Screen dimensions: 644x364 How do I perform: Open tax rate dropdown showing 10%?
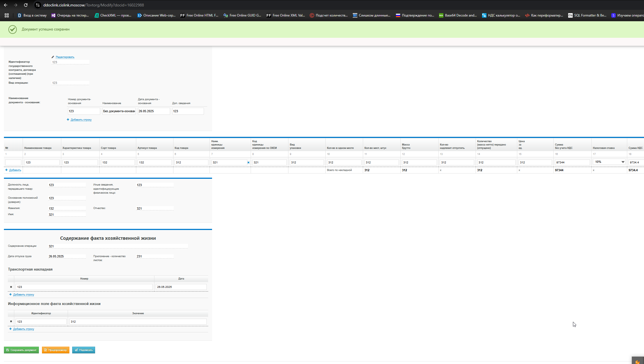click(x=609, y=162)
